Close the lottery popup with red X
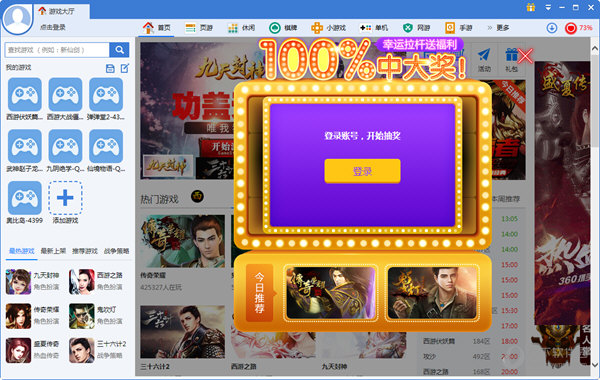The width and height of the screenshot is (600, 380). coord(525,56)
